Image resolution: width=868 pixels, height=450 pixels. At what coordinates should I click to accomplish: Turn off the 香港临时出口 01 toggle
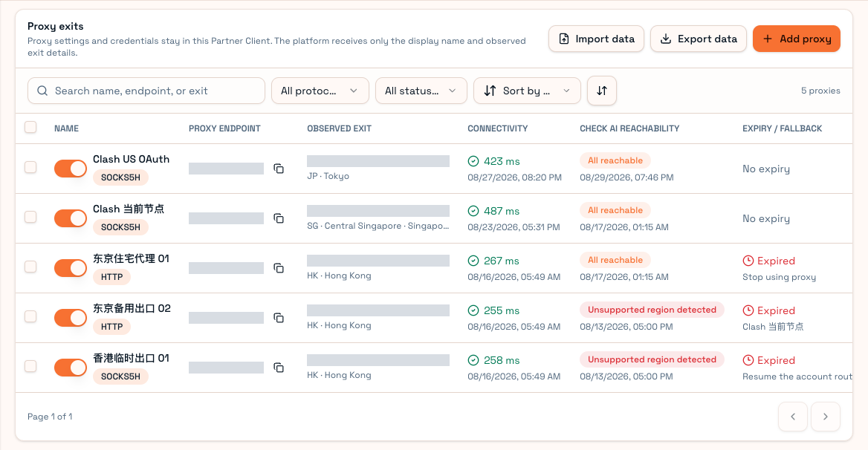point(71,368)
